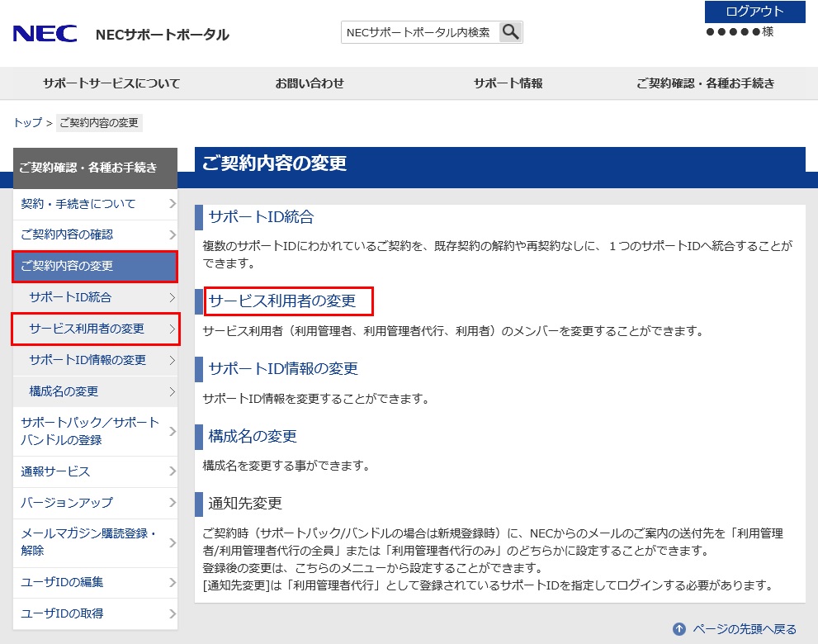The image size is (818, 644).
Task: Open the 構成名の変更 heading link
Action: coord(253,436)
